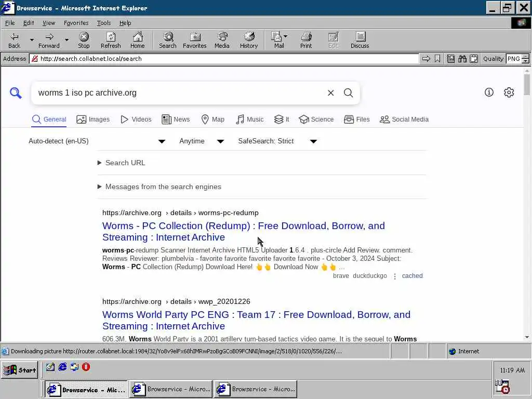Screen dimensions: 532x399
Task: Open the Back history dropdown arrow
Action: point(32,40)
